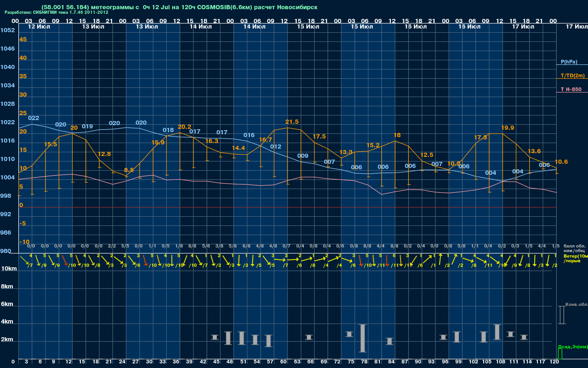Click the T/TD(2m) orange legend entry
Viewport: 588px width, 368px height.
(x=572, y=75)
